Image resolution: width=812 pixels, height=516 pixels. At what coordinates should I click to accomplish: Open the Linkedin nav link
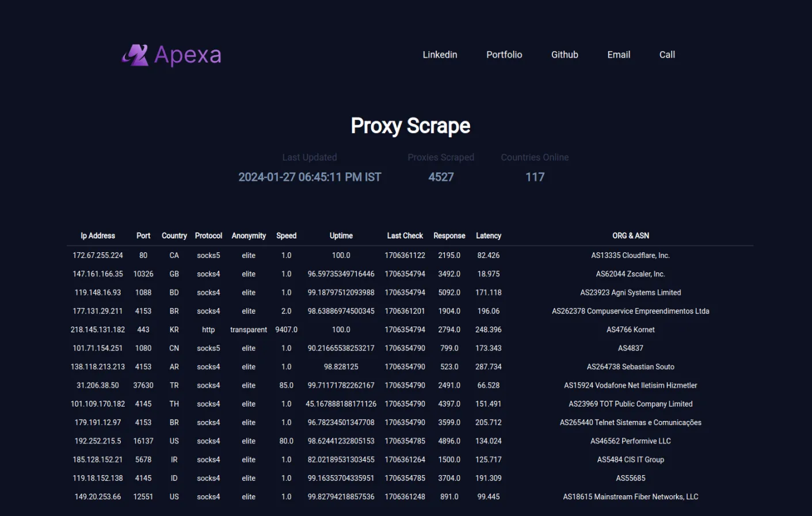click(440, 55)
